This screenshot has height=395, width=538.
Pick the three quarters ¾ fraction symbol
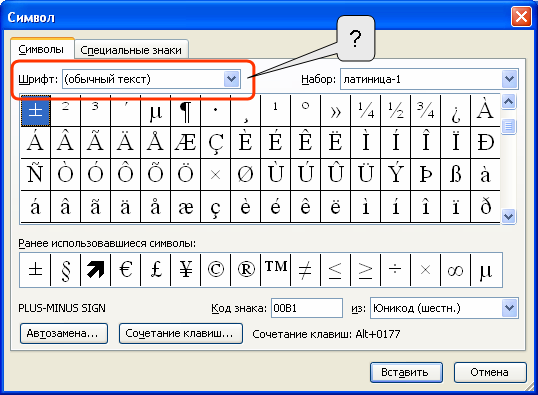tap(426, 111)
